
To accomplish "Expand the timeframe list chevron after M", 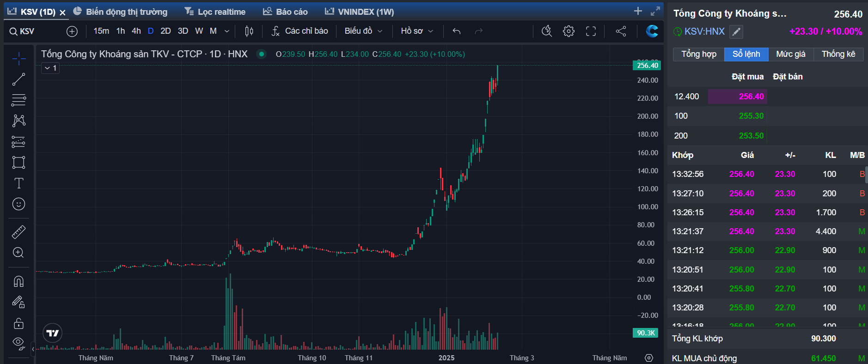I will click(227, 31).
